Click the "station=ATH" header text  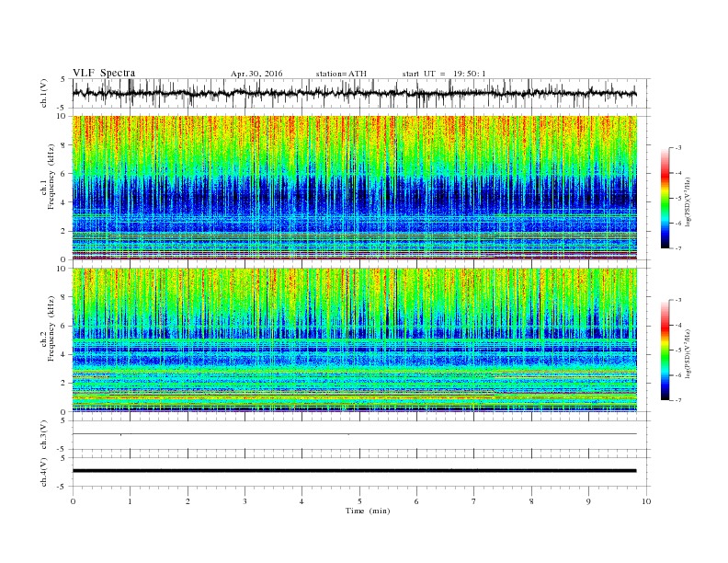click(341, 74)
